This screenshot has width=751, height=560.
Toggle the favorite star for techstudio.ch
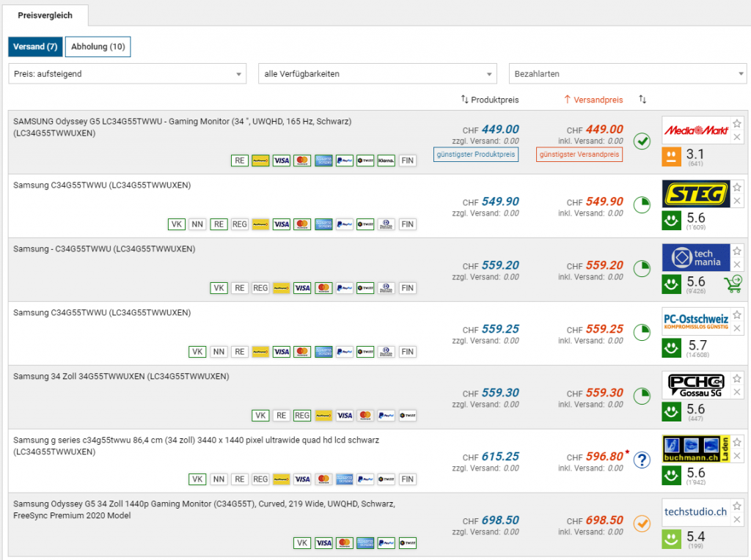click(737, 505)
